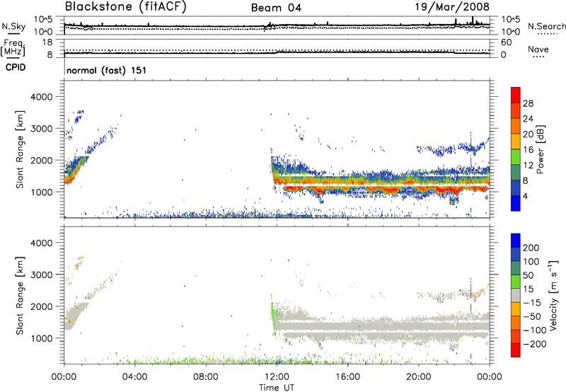
Task: Click the 2000 tick on power panel
Action: pos(42,160)
